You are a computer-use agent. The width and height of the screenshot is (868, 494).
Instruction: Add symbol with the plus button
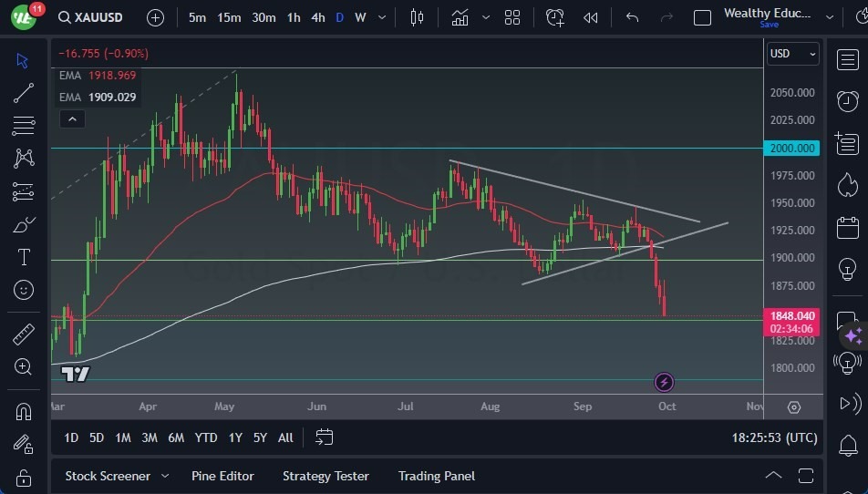[x=156, y=17]
